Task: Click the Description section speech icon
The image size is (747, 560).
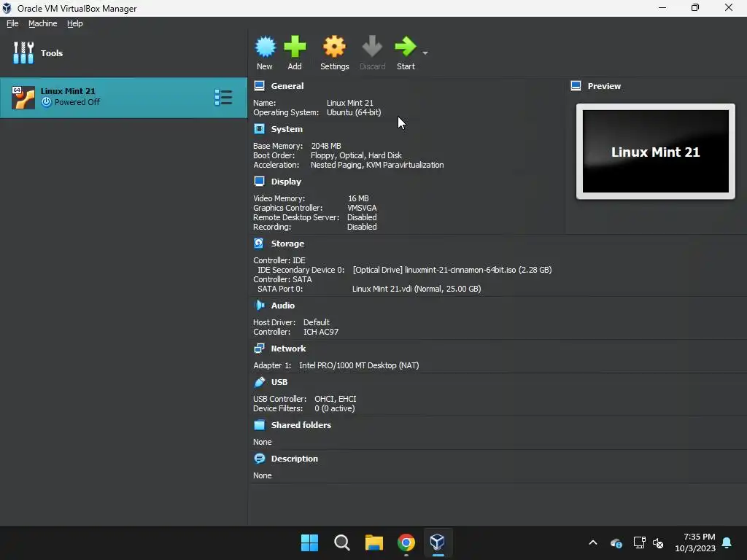Action: (x=259, y=459)
